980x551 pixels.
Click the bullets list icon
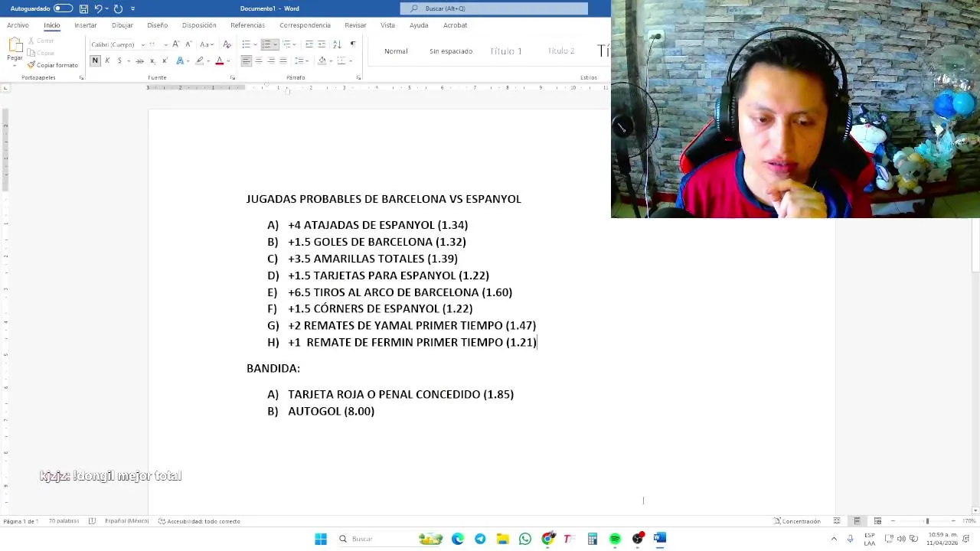click(246, 44)
